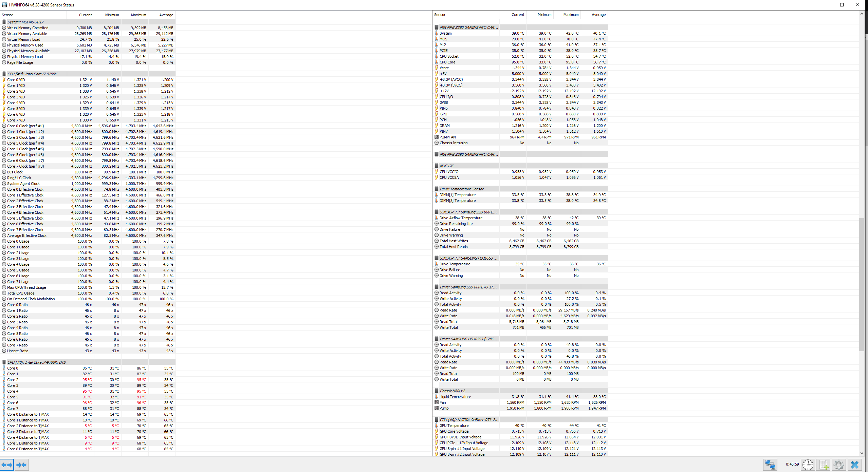Select the DIMM Temperature Sensor group header
This screenshot has width=868, height=472.
coord(461,189)
